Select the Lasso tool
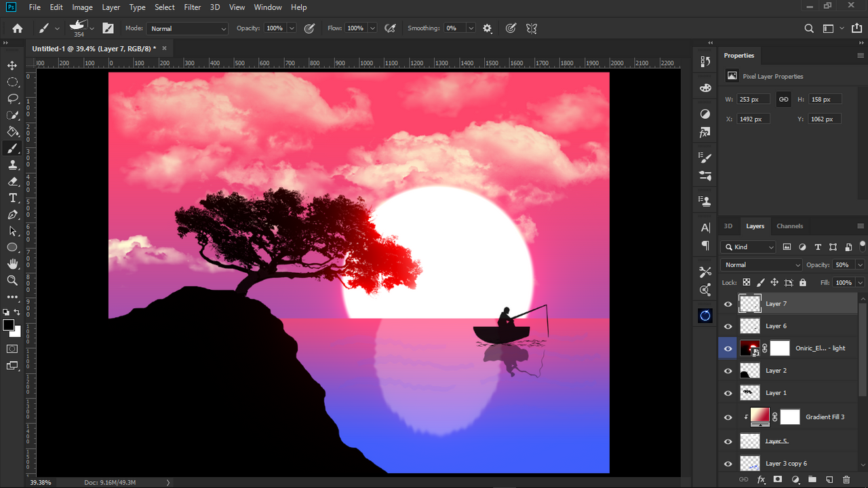Image resolution: width=868 pixels, height=488 pixels. (x=12, y=98)
